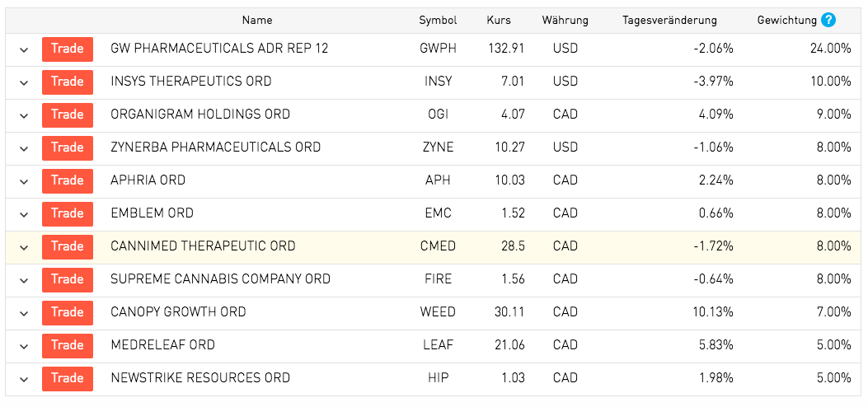Click the 7.00% weighting value
The image size is (868, 407).
click(833, 312)
